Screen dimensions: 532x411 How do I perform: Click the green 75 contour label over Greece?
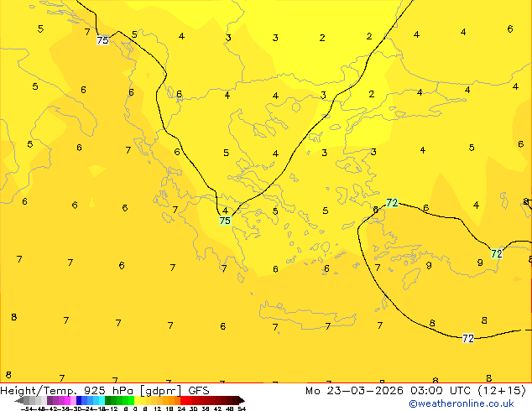(225, 221)
